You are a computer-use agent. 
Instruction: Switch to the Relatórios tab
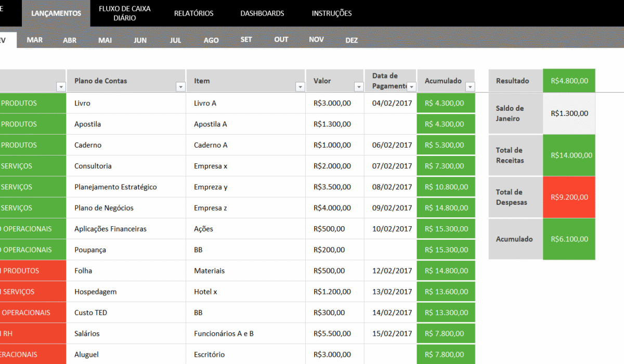point(193,14)
